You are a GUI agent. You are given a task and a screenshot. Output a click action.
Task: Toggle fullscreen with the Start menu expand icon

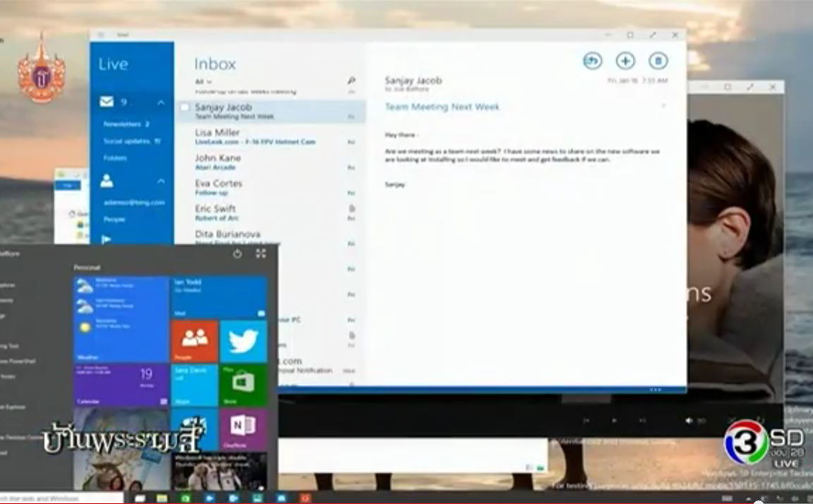pos(260,253)
